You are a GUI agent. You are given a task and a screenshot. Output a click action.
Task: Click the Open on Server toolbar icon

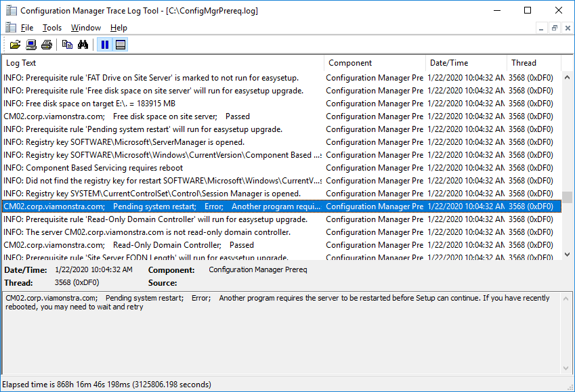tap(31, 45)
